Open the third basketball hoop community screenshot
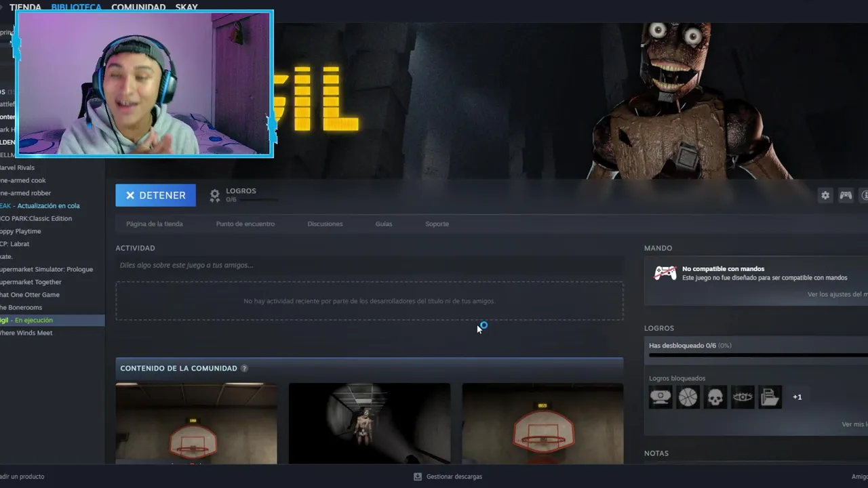 [x=542, y=424]
